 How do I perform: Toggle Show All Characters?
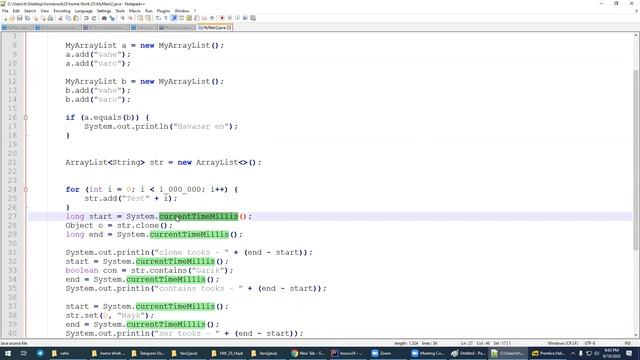pyautogui.click(x=165, y=18)
